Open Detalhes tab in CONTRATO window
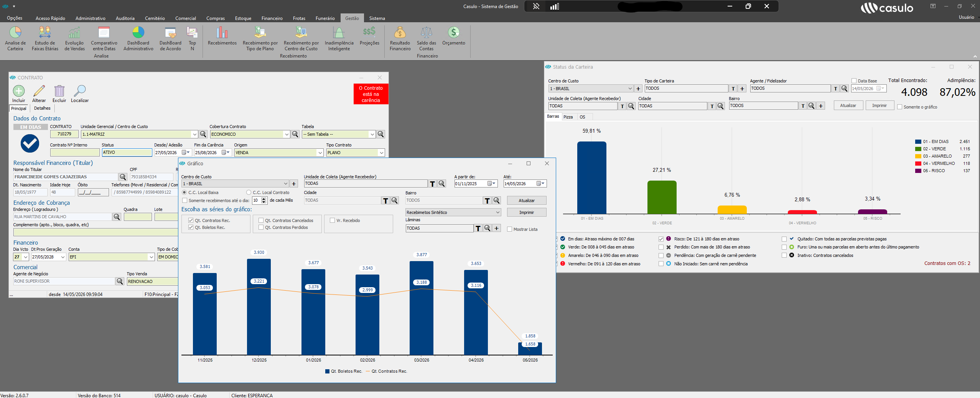This screenshot has width=980, height=398. point(42,108)
